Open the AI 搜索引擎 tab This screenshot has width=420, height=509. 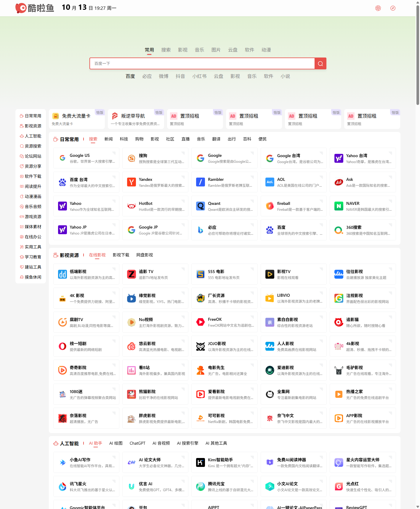[x=187, y=443]
